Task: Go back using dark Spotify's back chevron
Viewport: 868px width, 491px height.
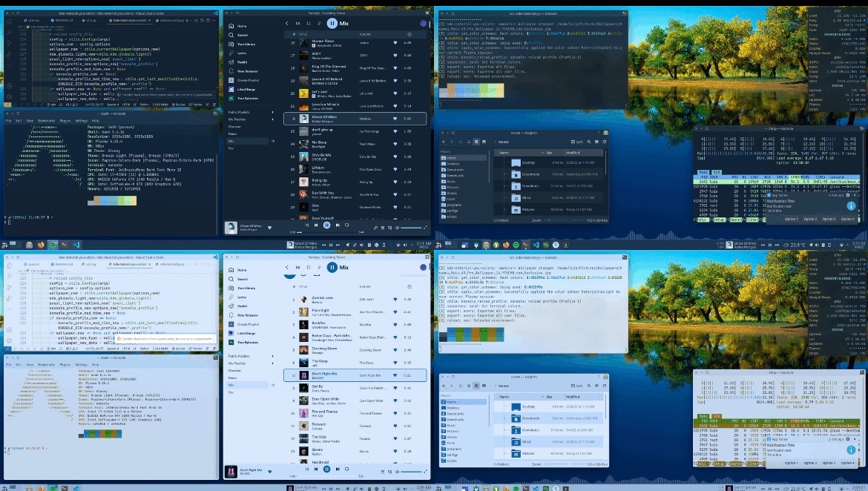Action: (x=287, y=23)
